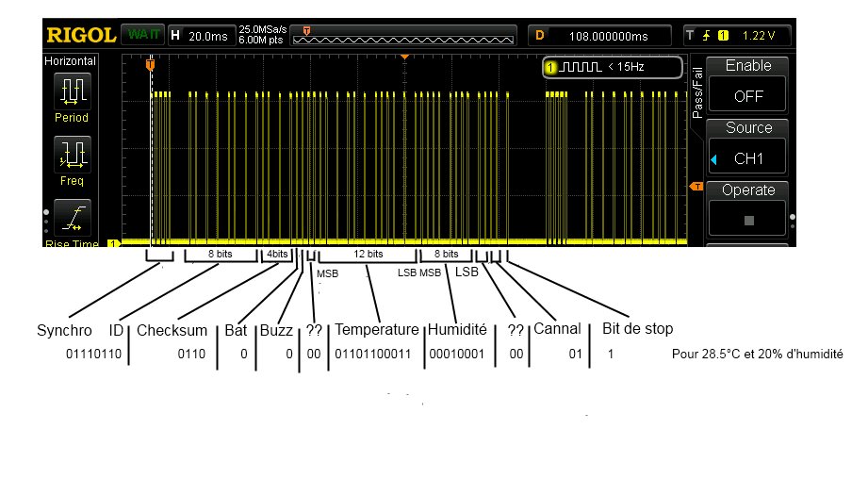Click the Pour 28.5°C et 20% d'humidité text
This screenshot has width=868, height=479.
point(758,354)
